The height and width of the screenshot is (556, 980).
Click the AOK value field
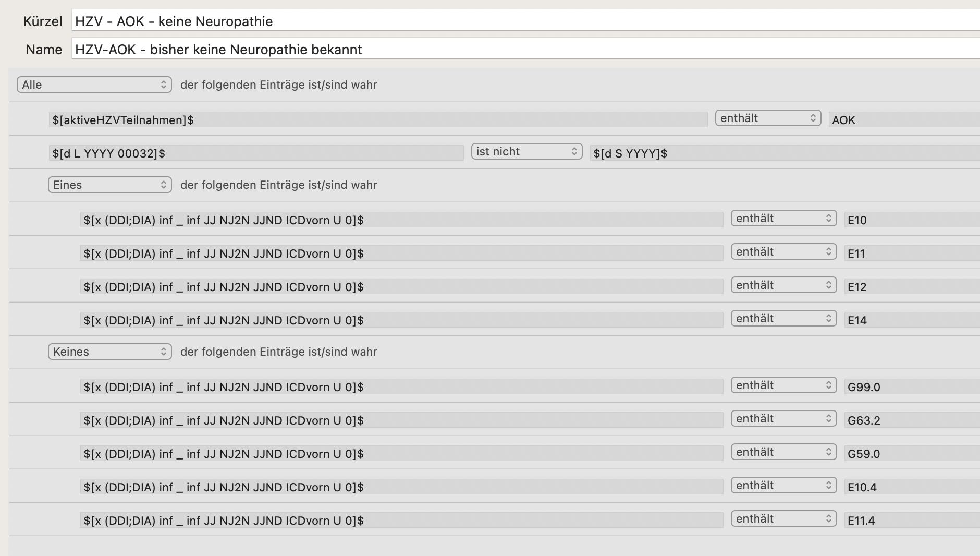[904, 119]
